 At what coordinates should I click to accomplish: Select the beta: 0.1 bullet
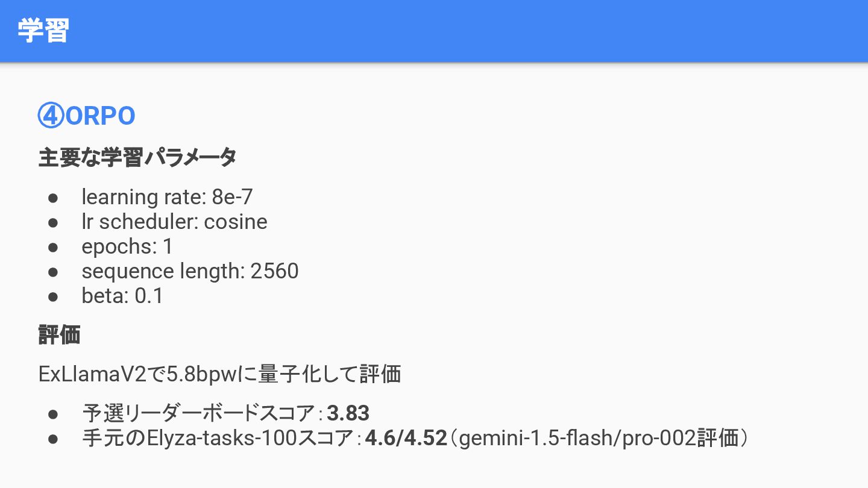tap(122, 296)
